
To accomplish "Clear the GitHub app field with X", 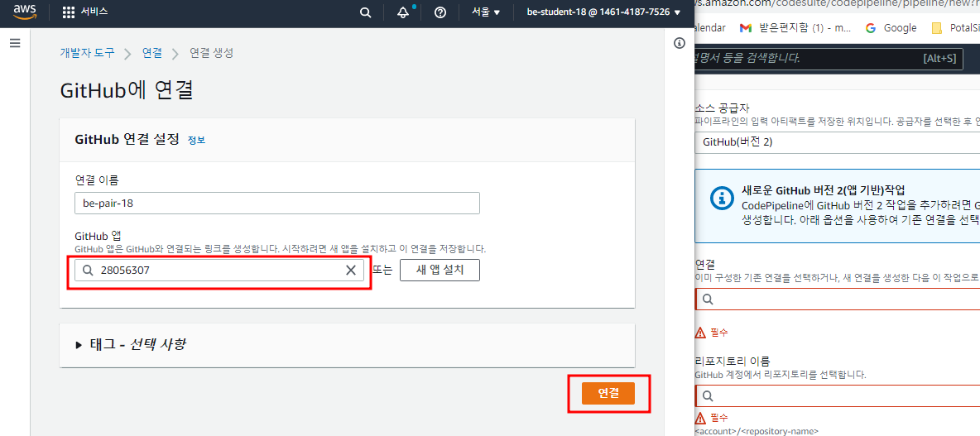I will [x=351, y=270].
